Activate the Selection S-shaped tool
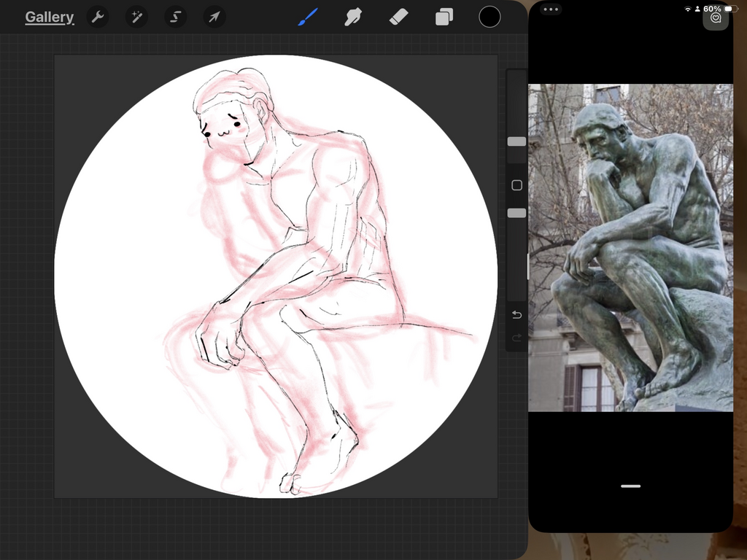Image resolution: width=747 pixels, height=560 pixels. pos(175,17)
